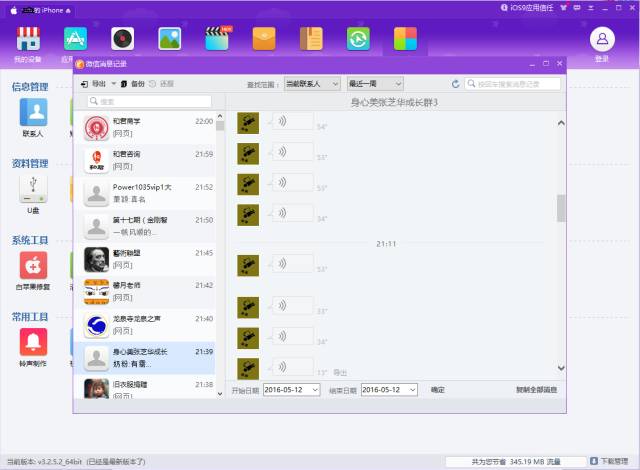Screen dimensions: 640x470
Task: Open the U盘 USB drive icon
Action: coord(33,189)
